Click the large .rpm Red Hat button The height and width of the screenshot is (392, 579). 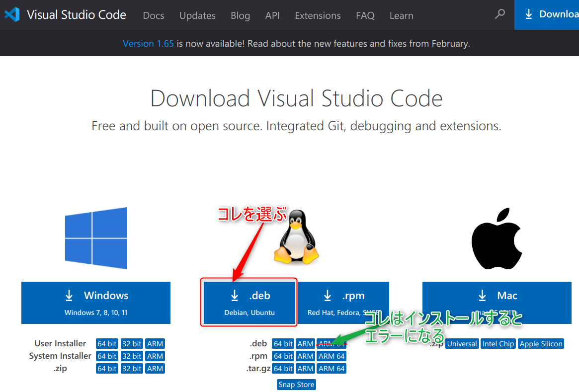point(343,303)
